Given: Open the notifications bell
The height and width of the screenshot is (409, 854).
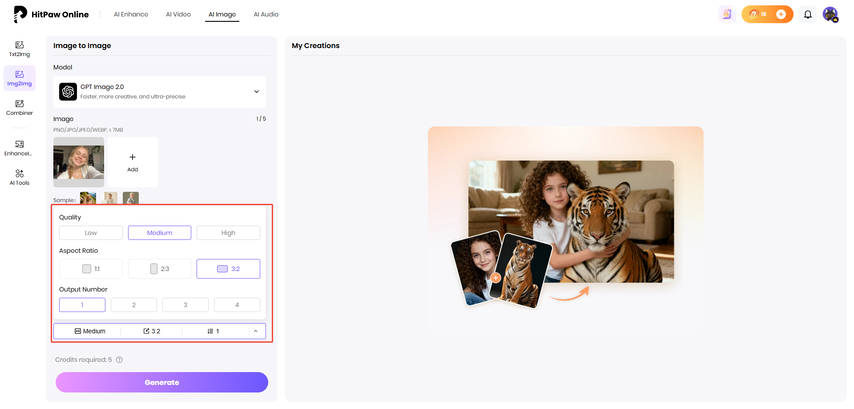Looking at the screenshot, I should [x=808, y=15].
